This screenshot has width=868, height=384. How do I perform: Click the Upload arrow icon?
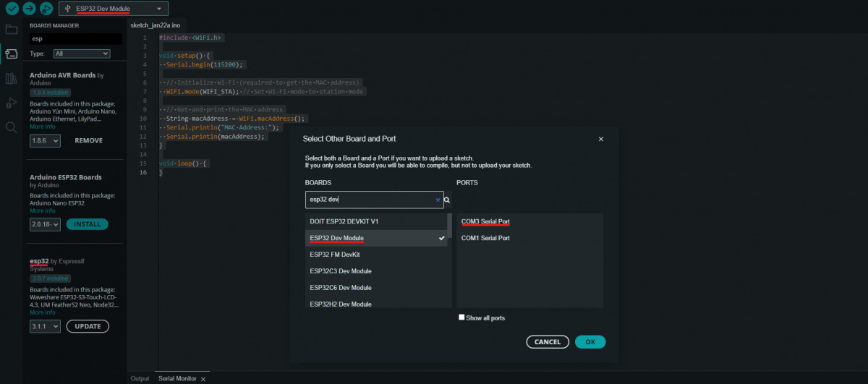coord(29,9)
